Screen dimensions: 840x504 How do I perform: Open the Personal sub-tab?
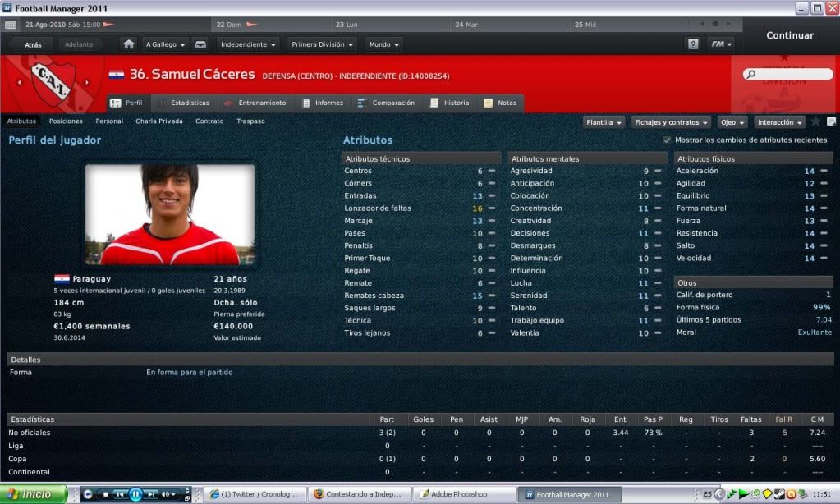[109, 121]
